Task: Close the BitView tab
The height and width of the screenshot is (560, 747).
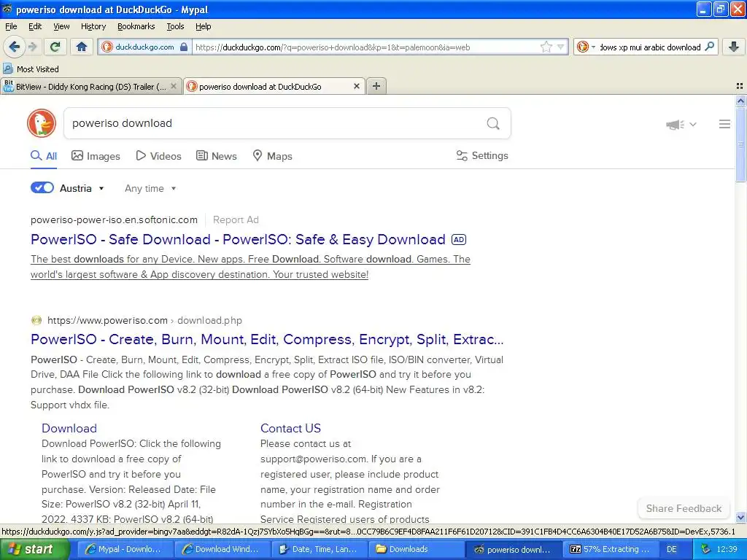Action: click(x=174, y=87)
